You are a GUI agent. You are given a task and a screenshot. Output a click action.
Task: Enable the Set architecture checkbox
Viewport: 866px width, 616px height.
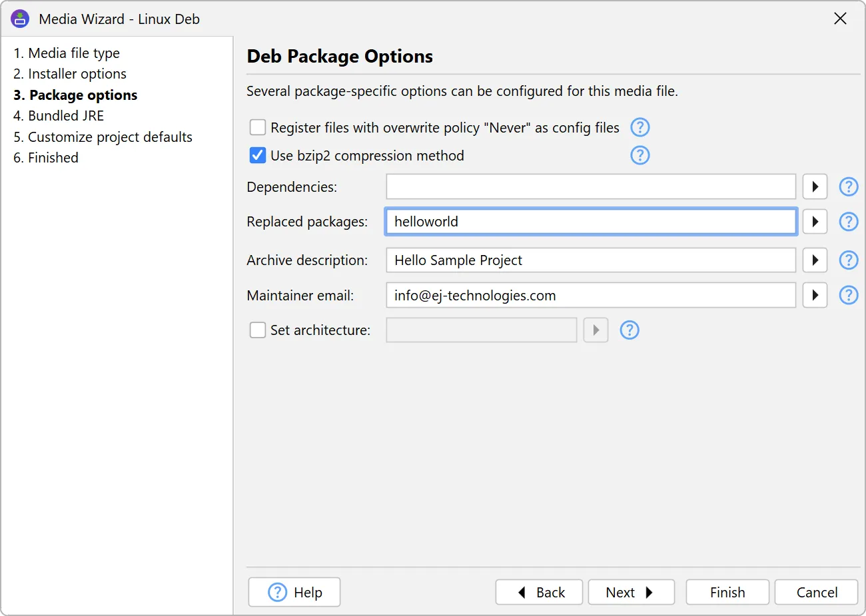258,330
